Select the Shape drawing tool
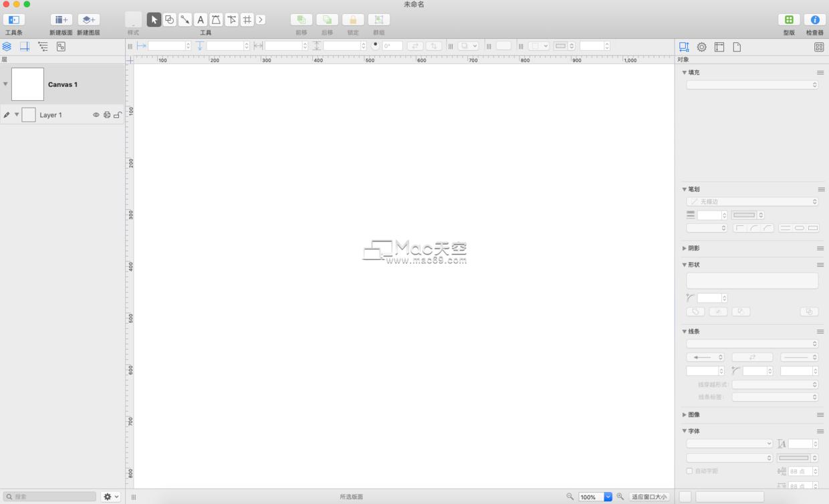829x504 pixels. point(169,19)
